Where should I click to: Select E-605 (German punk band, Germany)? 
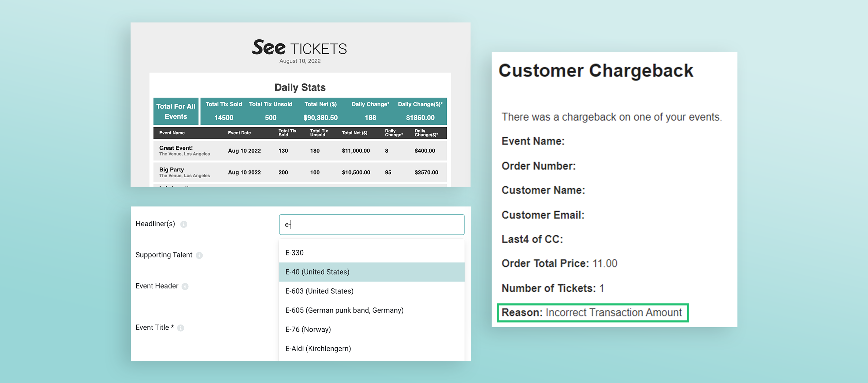click(372, 310)
